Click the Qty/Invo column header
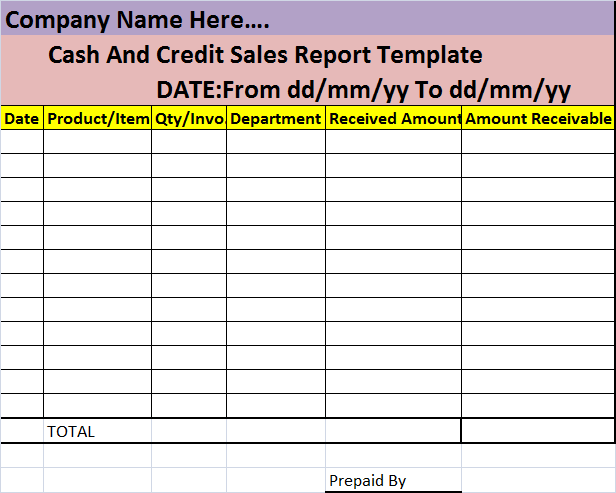 point(189,118)
